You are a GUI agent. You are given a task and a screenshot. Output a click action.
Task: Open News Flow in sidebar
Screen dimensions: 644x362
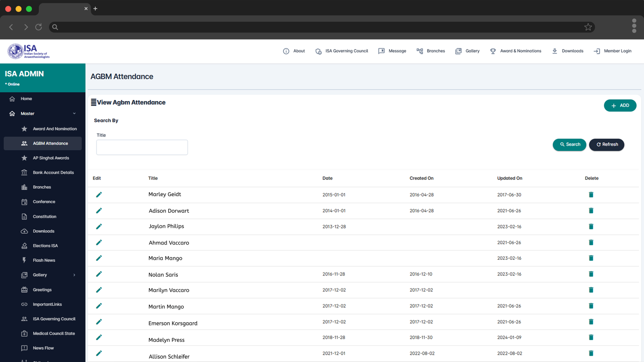43,348
